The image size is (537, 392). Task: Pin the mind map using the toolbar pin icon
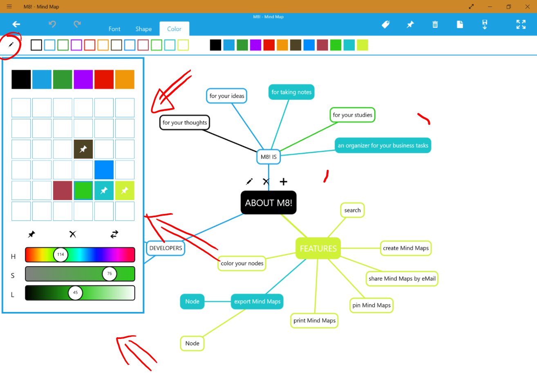(410, 24)
